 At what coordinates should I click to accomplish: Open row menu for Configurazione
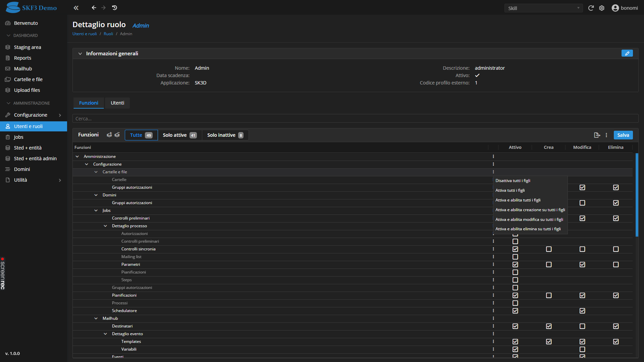pyautogui.click(x=493, y=164)
